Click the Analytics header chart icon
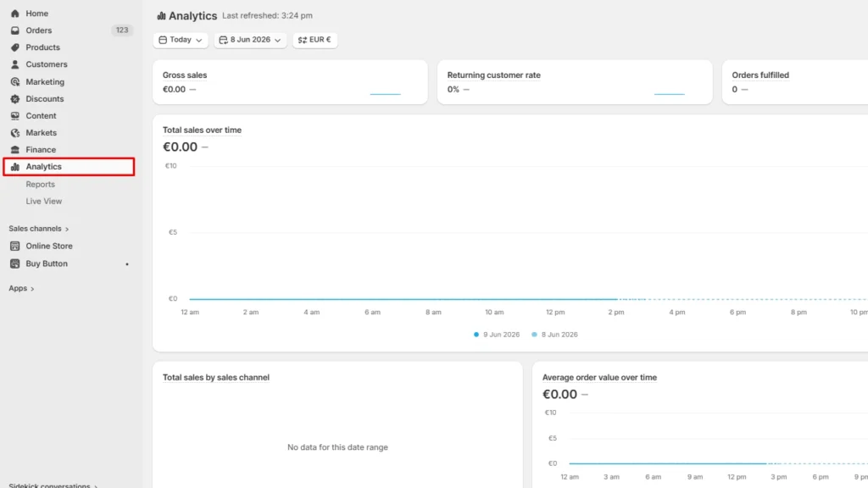The image size is (868, 488). pyautogui.click(x=161, y=15)
